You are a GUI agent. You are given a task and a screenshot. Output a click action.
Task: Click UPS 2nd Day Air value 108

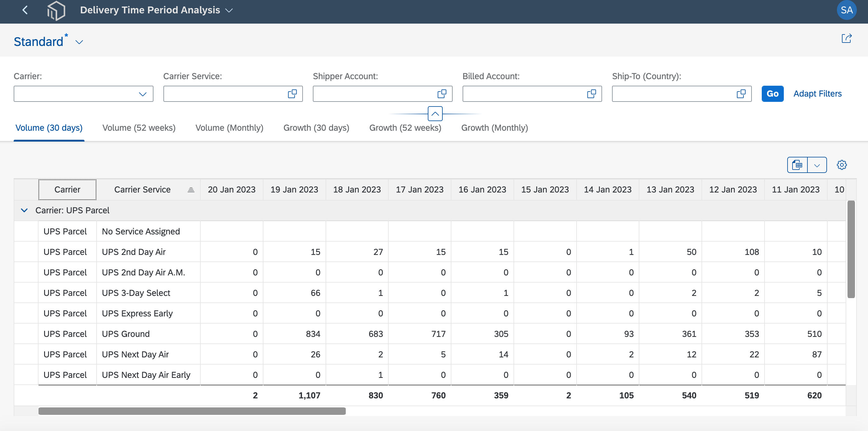click(x=752, y=252)
